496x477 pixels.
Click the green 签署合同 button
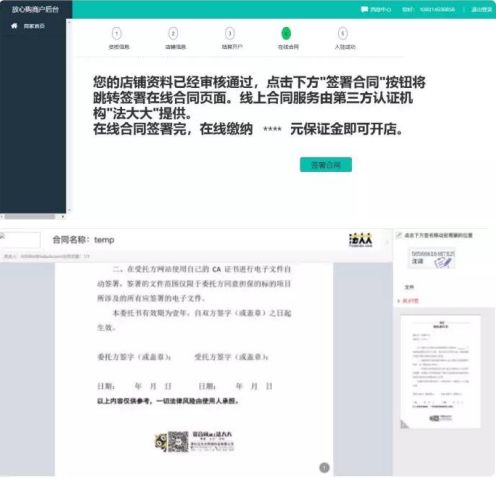pos(326,165)
